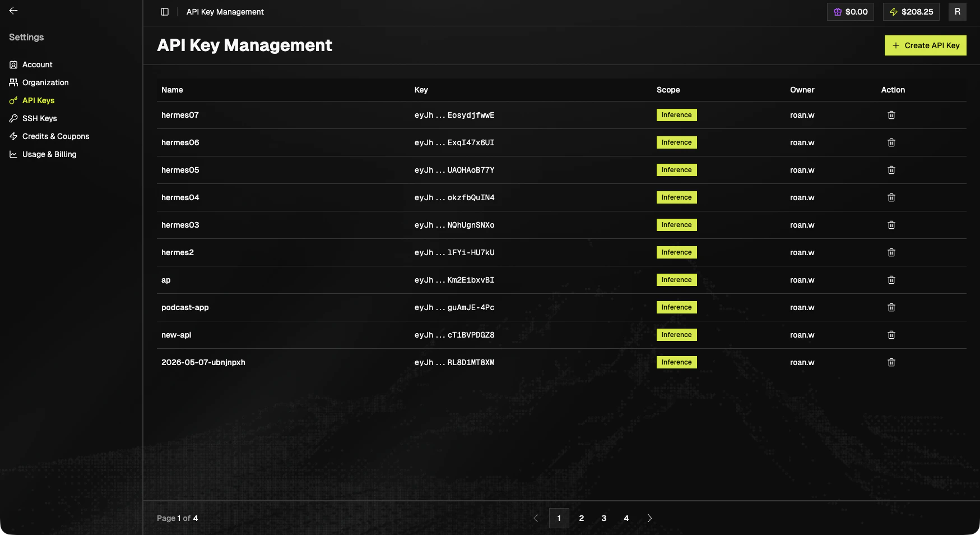Open the $208.25 credits balance
980x535 pixels.
point(911,12)
